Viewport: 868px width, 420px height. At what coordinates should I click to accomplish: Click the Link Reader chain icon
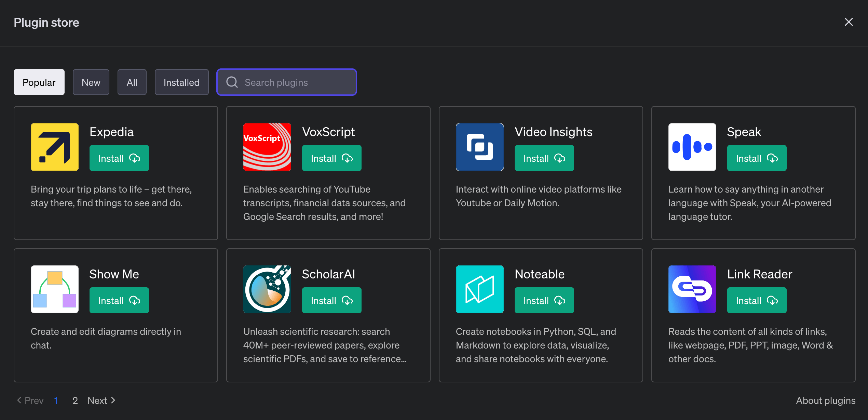click(x=692, y=289)
